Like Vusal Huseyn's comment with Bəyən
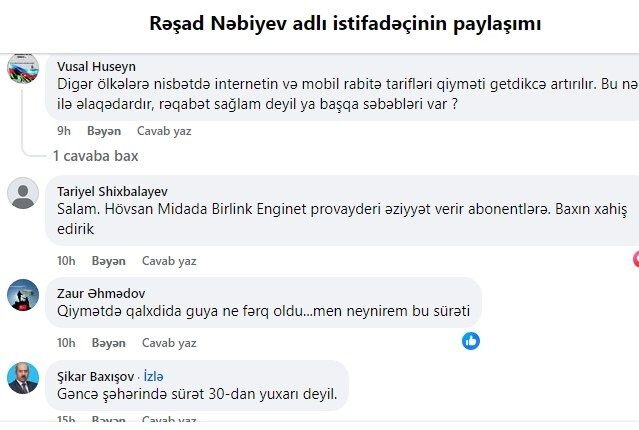 (x=104, y=131)
